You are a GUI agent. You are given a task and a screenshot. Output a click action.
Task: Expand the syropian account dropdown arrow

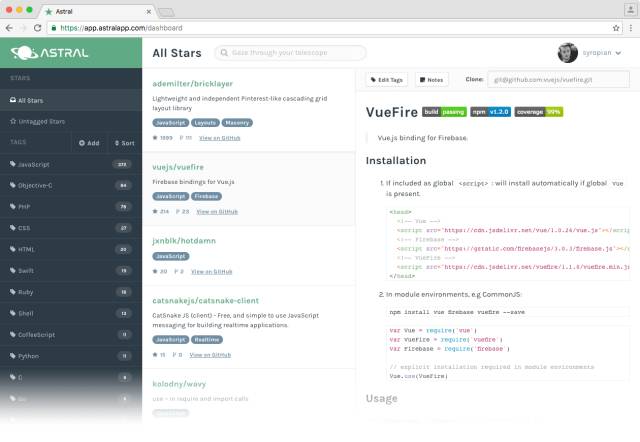[x=618, y=53]
